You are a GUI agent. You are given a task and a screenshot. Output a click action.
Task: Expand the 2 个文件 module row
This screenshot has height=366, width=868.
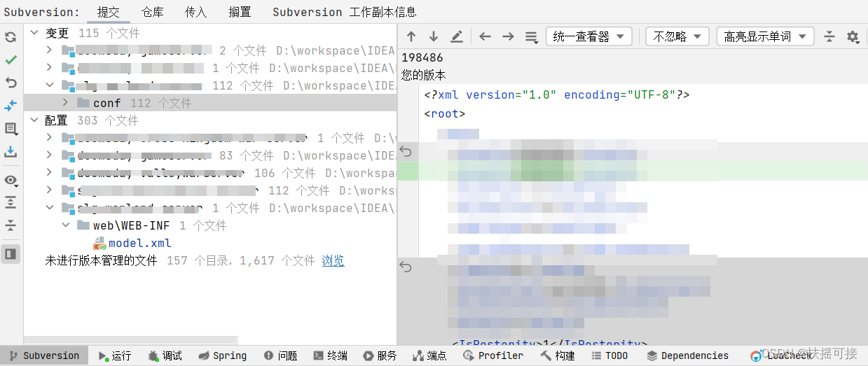[x=48, y=50]
